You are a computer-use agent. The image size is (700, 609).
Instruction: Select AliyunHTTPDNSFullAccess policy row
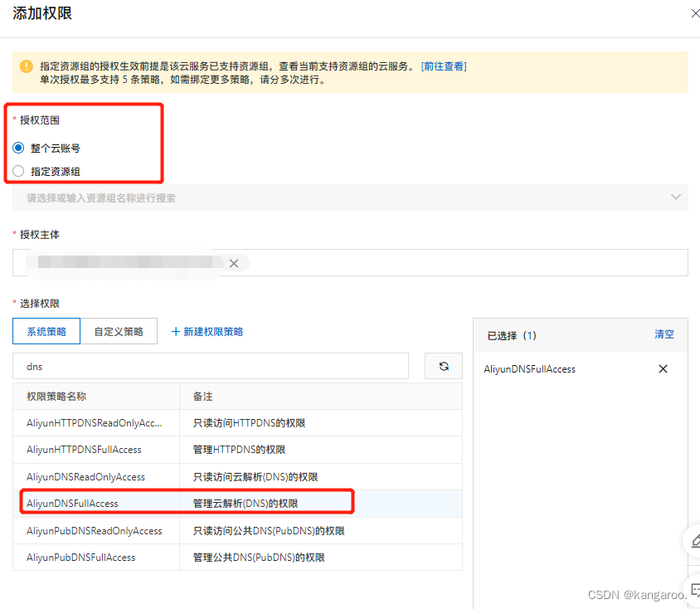237,450
